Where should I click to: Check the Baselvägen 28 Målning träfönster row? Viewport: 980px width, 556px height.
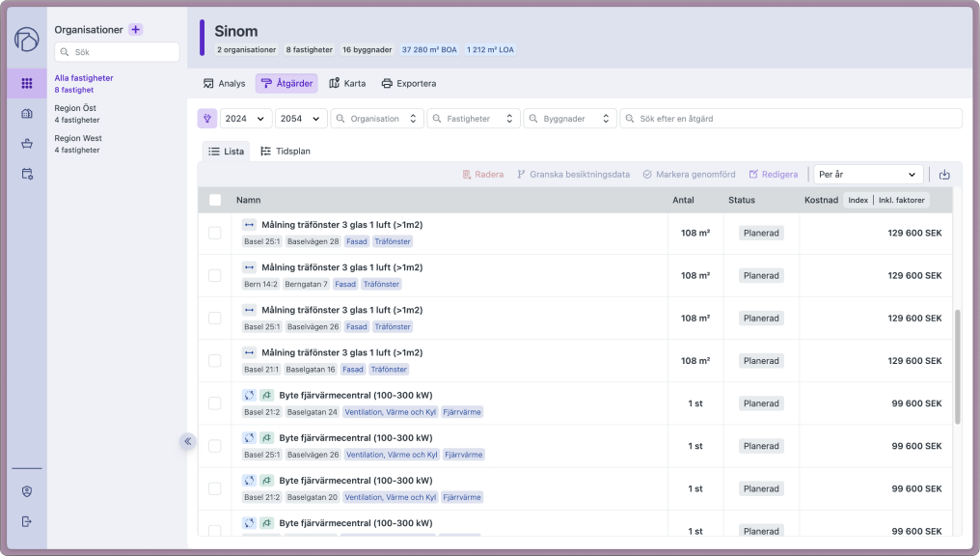pos(215,233)
